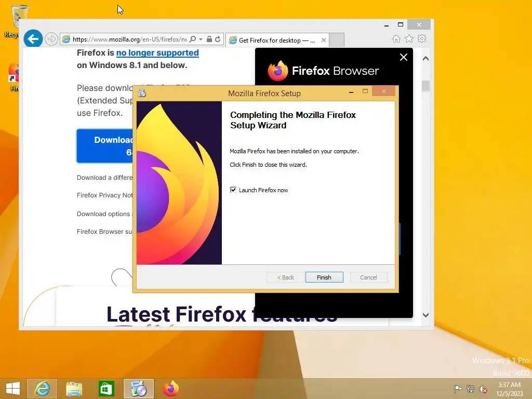Go back using Internet Explorer back arrow
532x399 pixels.
(x=33, y=39)
